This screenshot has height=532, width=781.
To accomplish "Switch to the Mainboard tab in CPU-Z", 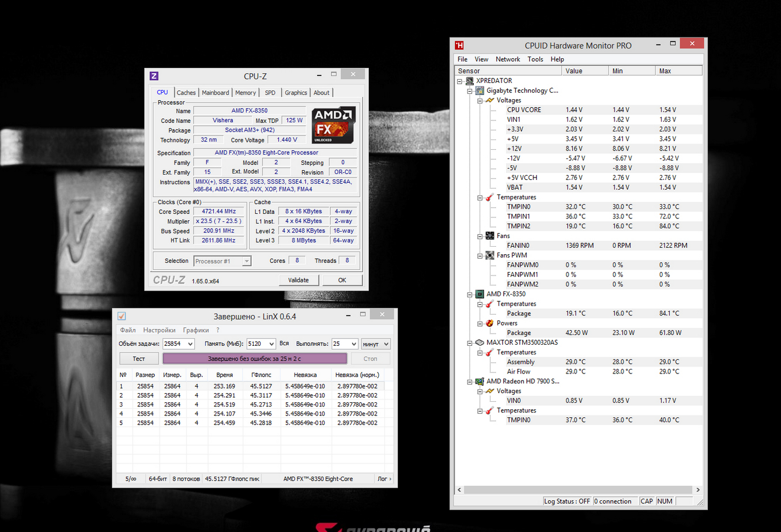I will [216, 93].
